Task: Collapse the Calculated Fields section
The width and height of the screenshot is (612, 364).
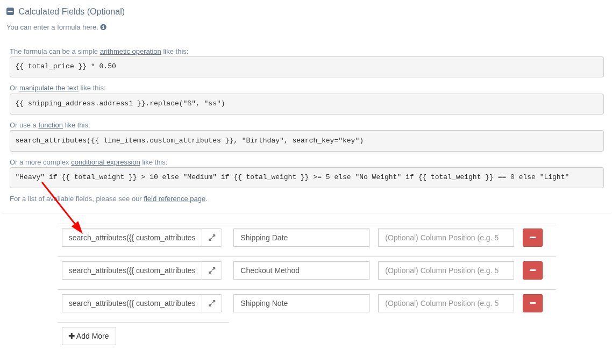Action: [x=10, y=11]
